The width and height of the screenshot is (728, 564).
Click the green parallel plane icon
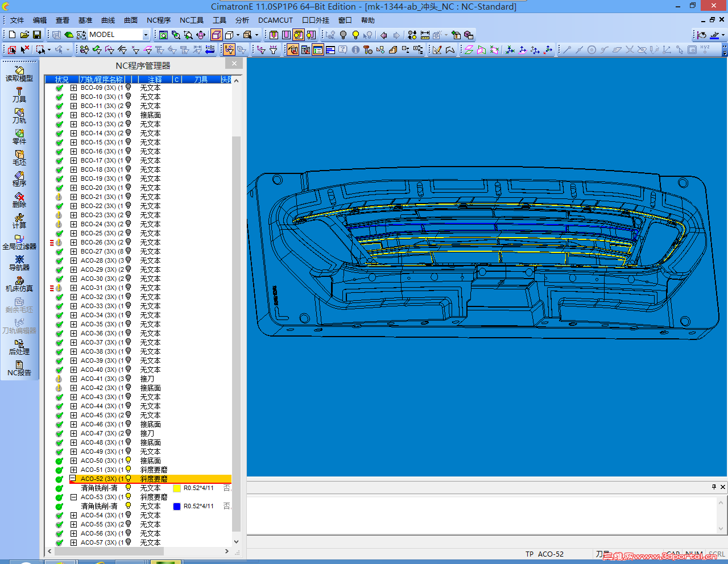click(469, 50)
